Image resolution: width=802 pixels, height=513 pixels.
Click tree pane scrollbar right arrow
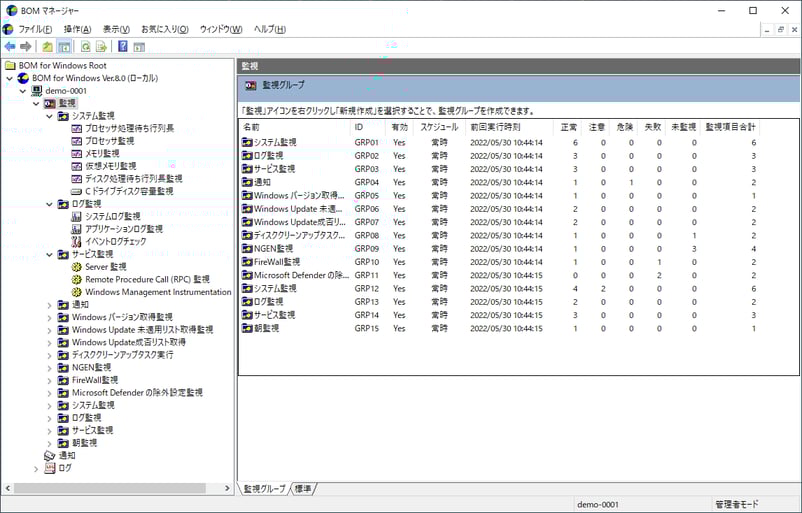point(228,488)
